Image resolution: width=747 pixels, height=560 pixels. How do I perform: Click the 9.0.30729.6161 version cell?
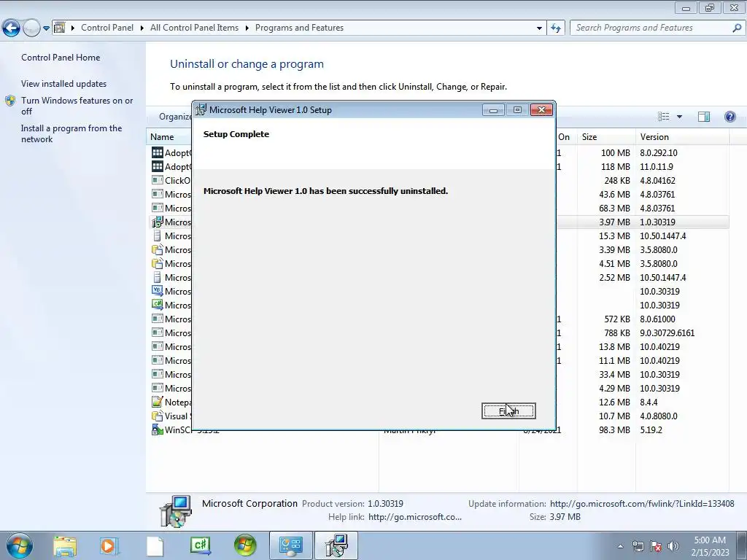pyautogui.click(x=667, y=332)
